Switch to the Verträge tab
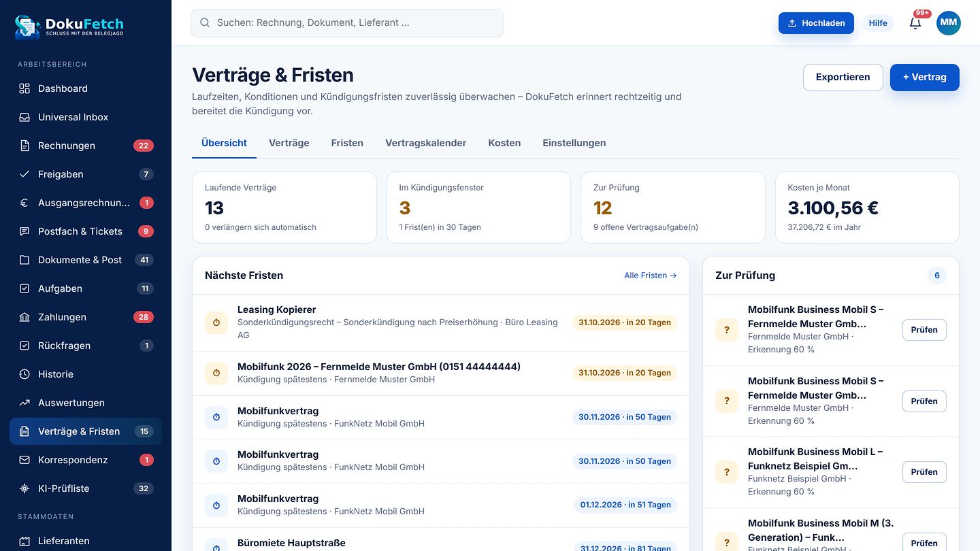980x551 pixels. (289, 143)
